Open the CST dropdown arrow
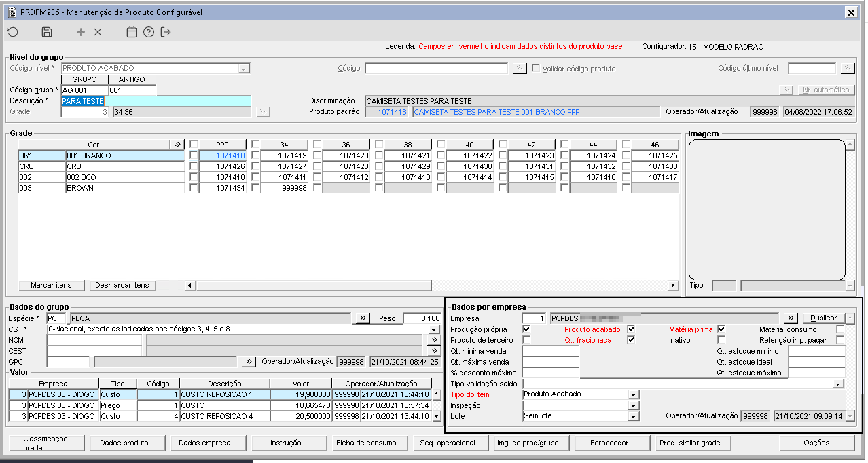This screenshot has height=463, width=868. 435,329
